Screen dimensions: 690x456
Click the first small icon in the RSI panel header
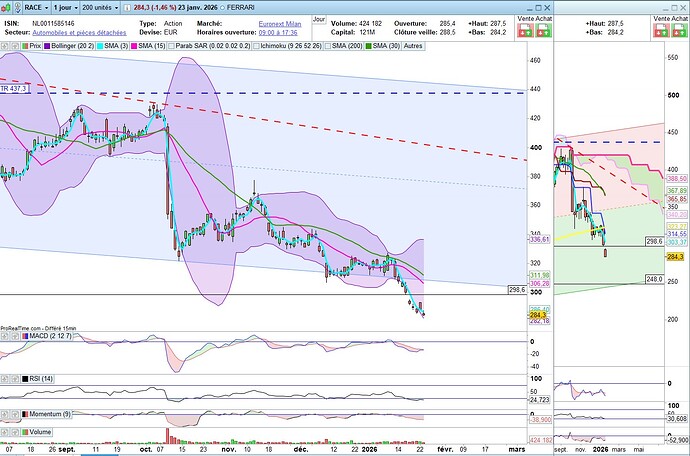coord(4,379)
